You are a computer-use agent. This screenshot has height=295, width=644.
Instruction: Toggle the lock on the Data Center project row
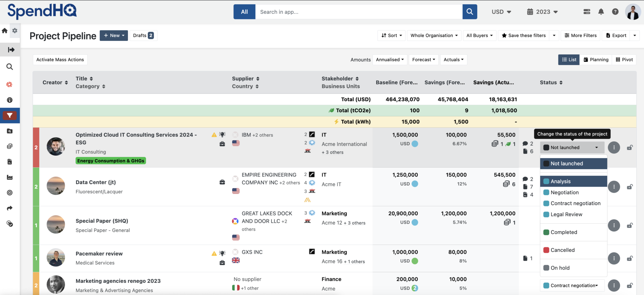tap(630, 187)
